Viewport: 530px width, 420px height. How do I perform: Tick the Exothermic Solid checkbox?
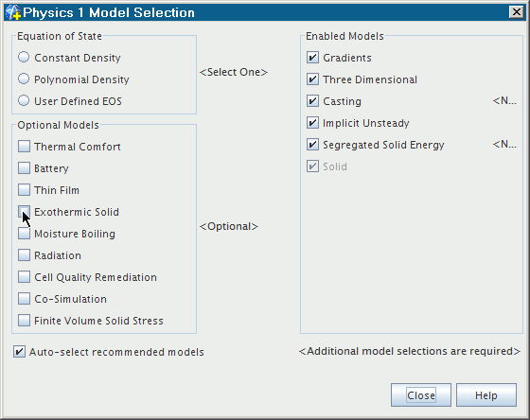pyautogui.click(x=24, y=212)
